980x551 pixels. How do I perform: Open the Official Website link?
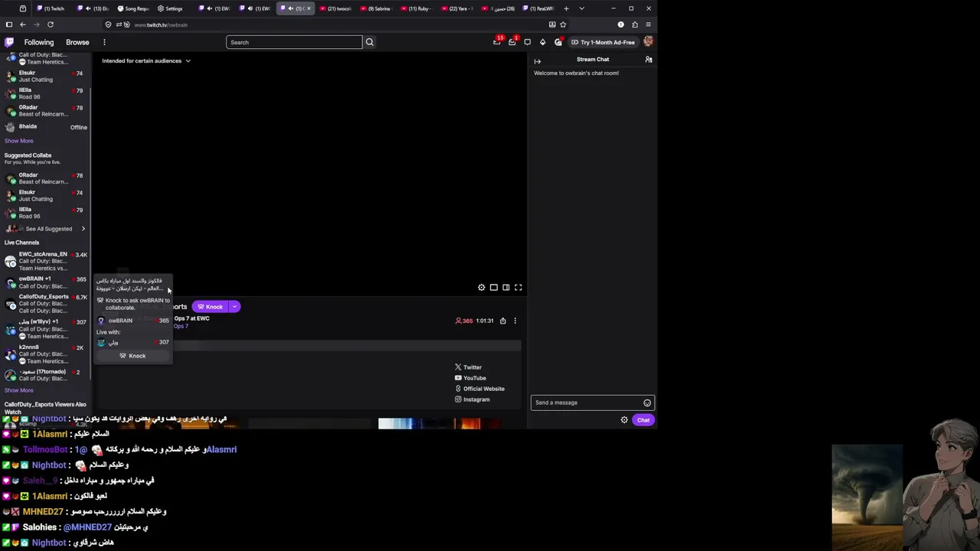click(x=479, y=389)
